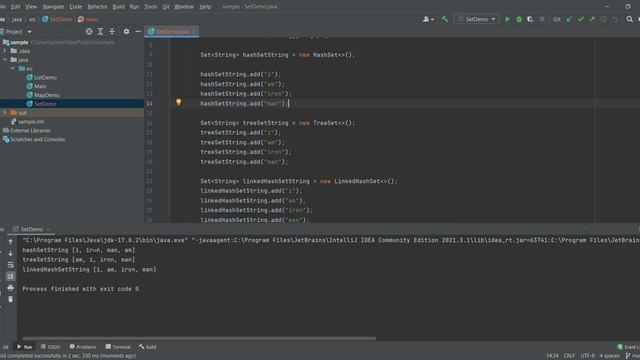Update project with the blue Git arrow

[x=569, y=19]
